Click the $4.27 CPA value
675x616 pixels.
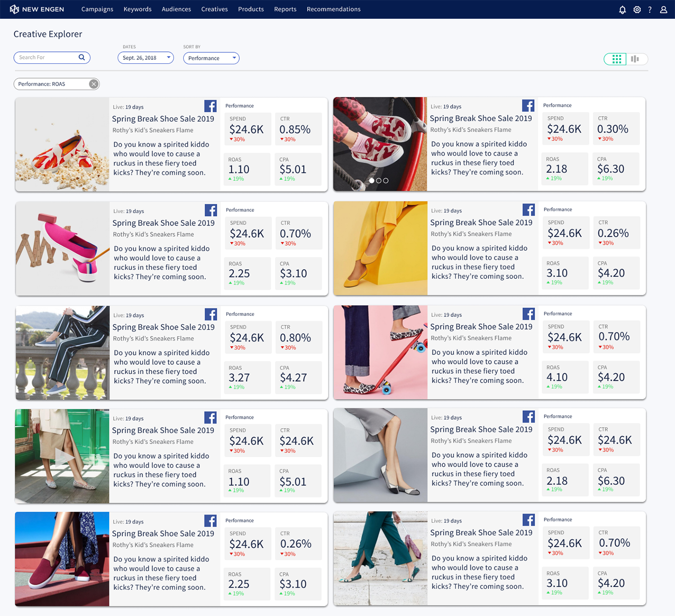click(x=294, y=378)
